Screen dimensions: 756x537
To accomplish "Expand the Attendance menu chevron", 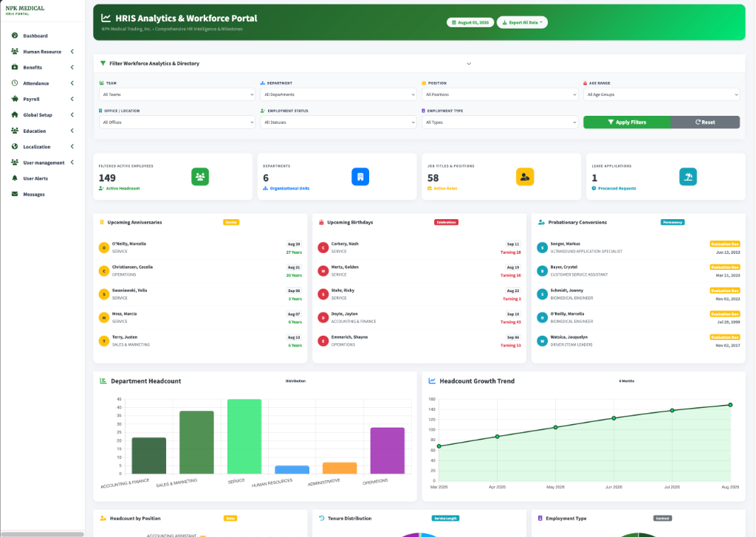I will click(x=72, y=83).
